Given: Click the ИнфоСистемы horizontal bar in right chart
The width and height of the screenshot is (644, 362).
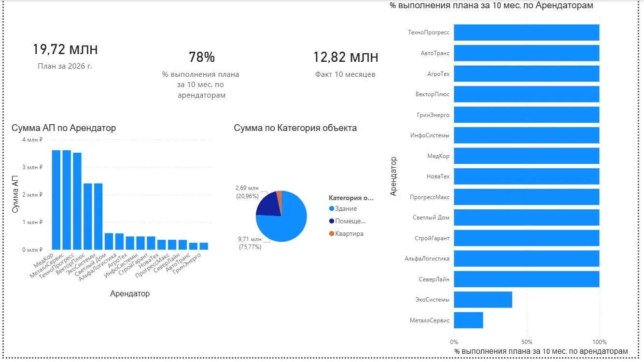Looking at the screenshot, I should [x=527, y=135].
